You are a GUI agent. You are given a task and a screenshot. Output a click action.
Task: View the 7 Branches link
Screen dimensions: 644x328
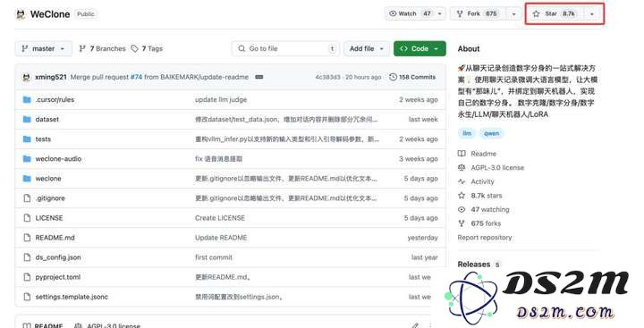pos(102,48)
